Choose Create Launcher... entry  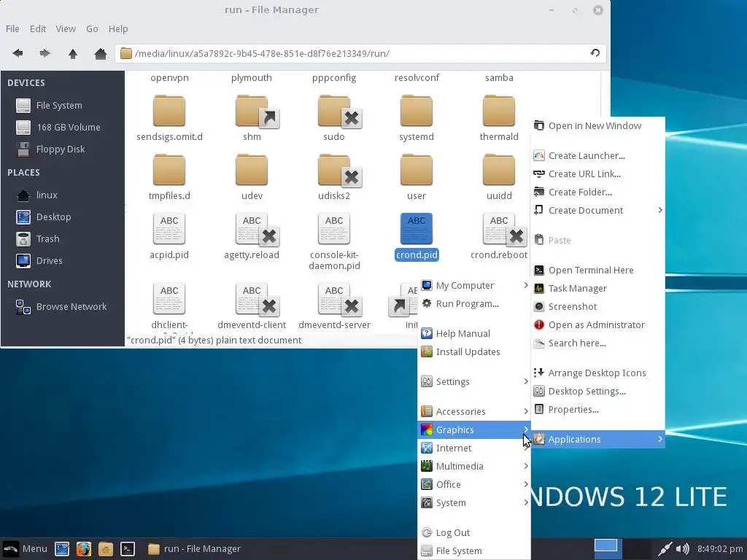(x=598, y=156)
